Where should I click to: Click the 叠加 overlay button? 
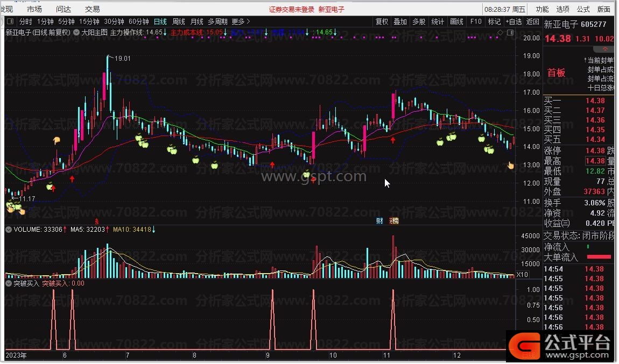tap(400, 22)
